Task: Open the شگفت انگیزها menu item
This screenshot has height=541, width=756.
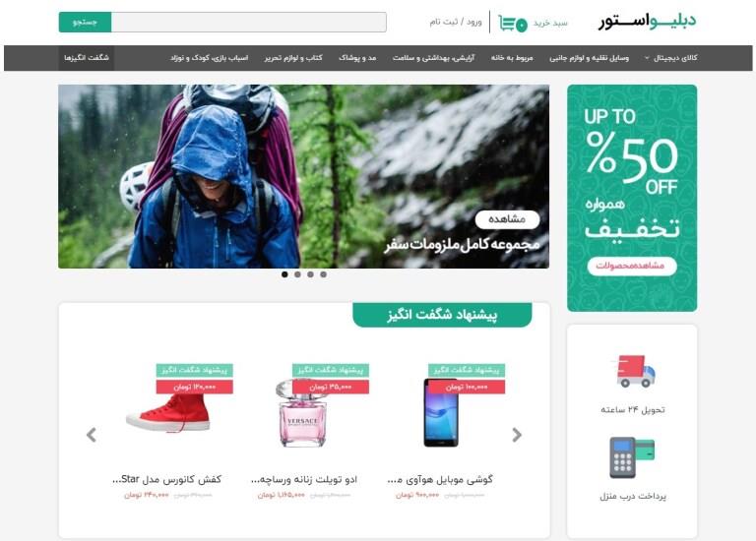Action: [87, 58]
